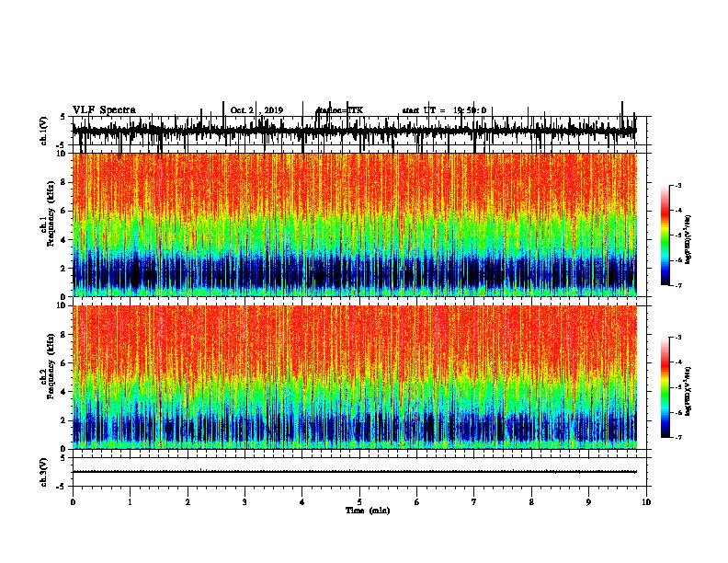The width and height of the screenshot is (728, 563).
Task: Click the "VLF Spectra" plot title
Action: pos(104,110)
